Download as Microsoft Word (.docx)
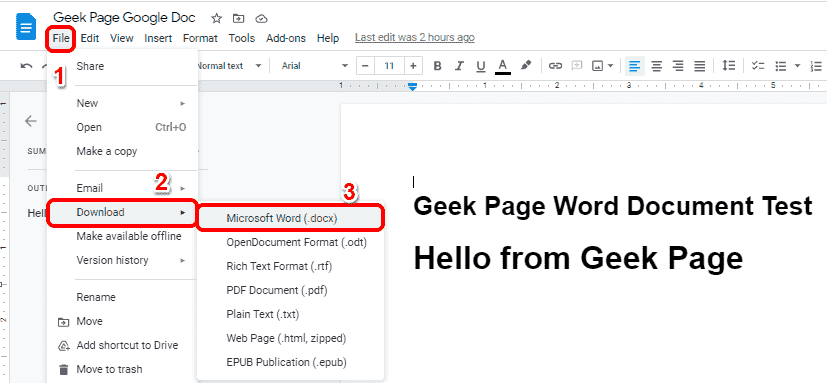Screen dimensions: 827x383 coord(291,218)
